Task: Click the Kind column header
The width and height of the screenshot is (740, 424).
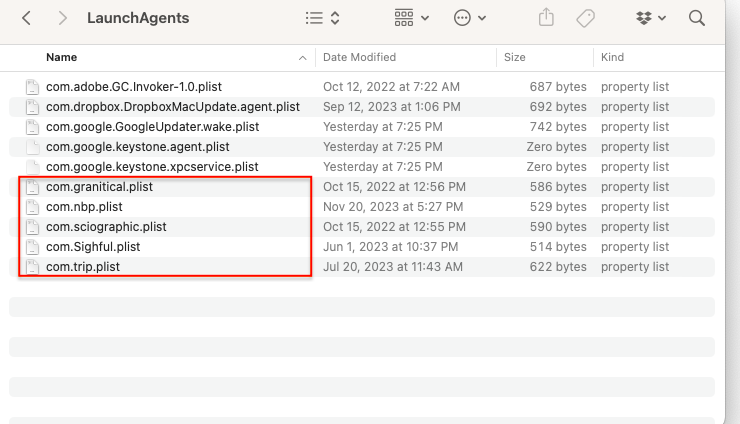Action: [612, 57]
